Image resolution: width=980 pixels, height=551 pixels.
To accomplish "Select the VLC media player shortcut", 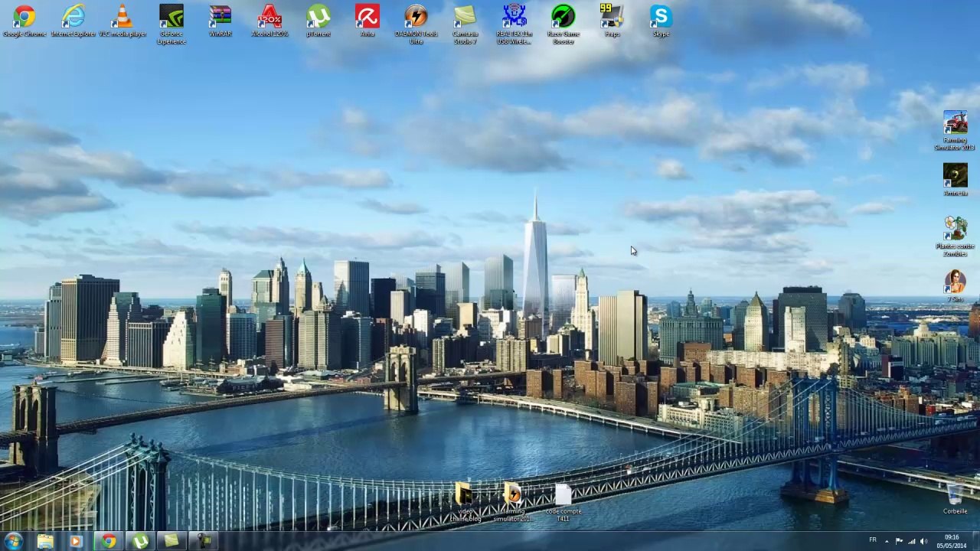I will [x=122, y=21].
